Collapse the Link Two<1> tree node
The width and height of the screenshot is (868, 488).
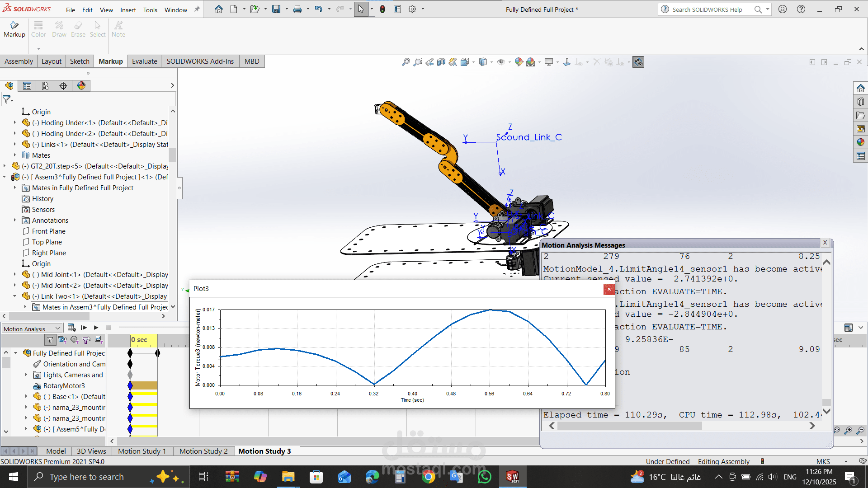[15, 296]
